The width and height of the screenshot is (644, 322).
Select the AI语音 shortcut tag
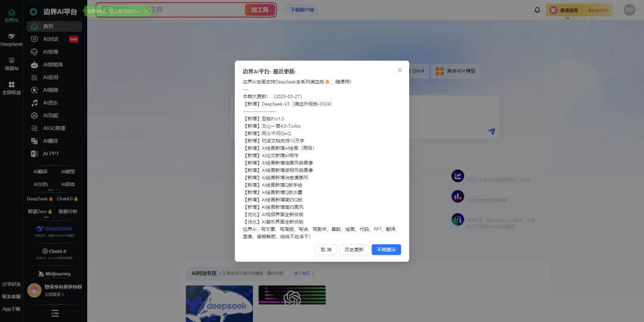(x=68, y=184)
